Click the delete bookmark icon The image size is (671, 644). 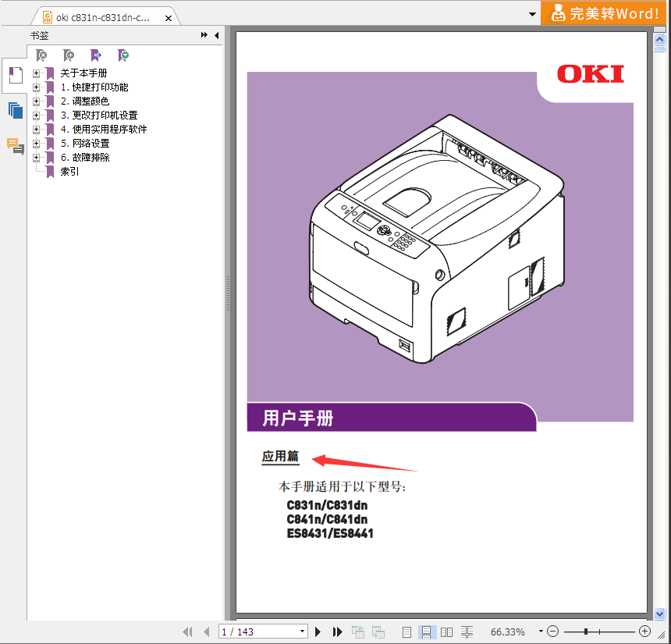point(41,55)
